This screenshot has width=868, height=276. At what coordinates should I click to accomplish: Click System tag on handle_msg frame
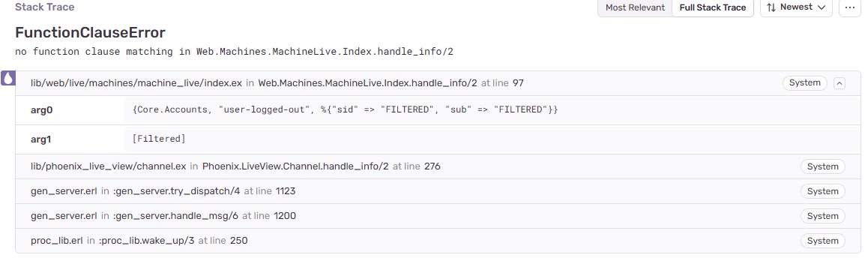(x=822, y=216)
